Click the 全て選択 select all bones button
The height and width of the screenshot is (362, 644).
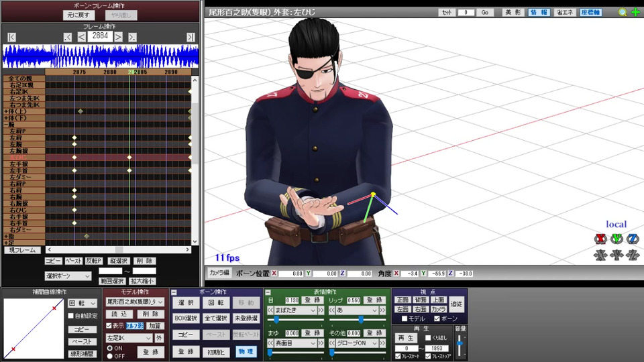pos(215,318)
